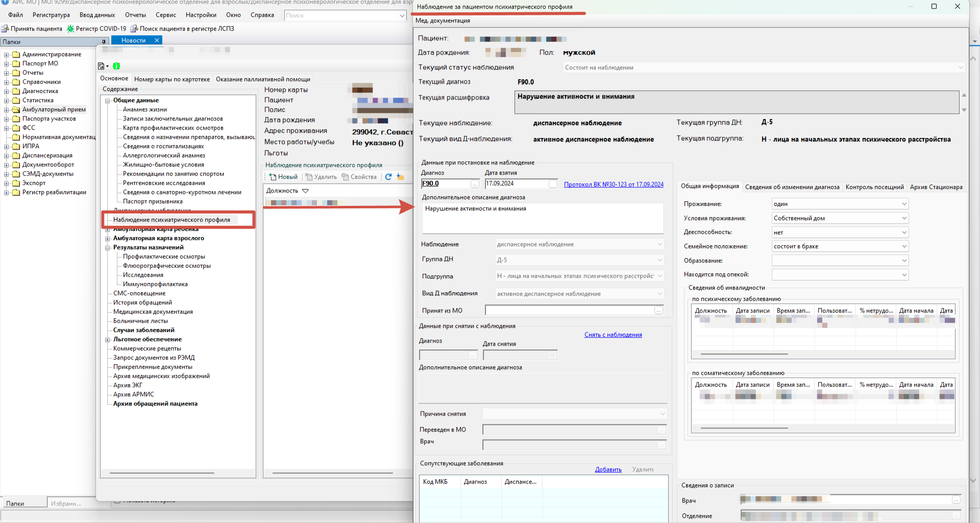Select Наблюдение психиатрического профиля tree item

click(171, 220)
